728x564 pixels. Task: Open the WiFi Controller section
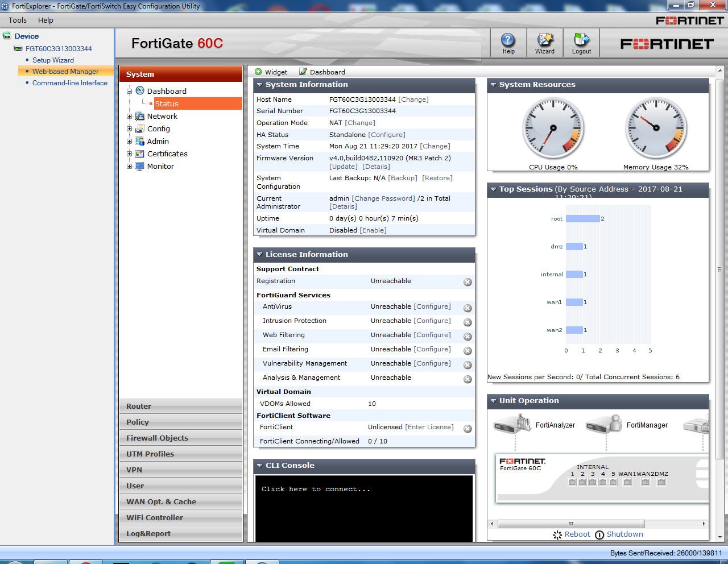click(181, 517)
